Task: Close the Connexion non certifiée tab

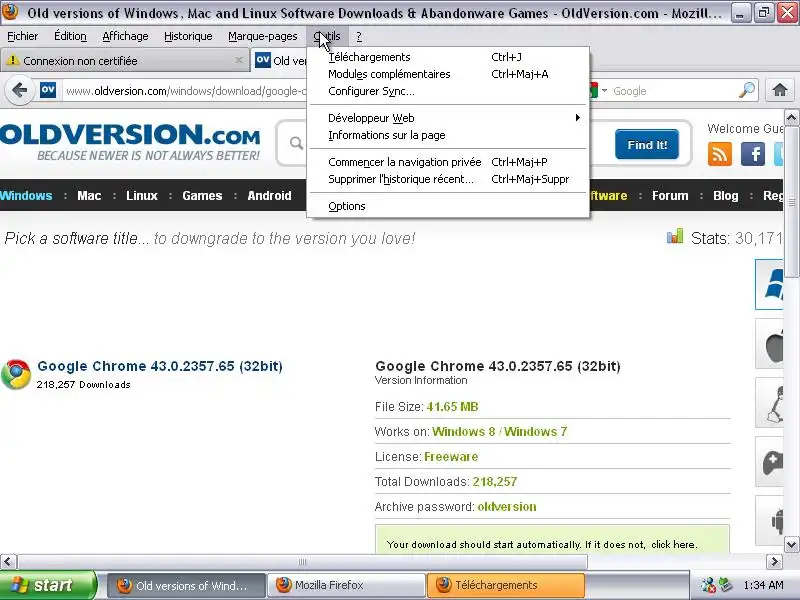Action: point(239,60)
